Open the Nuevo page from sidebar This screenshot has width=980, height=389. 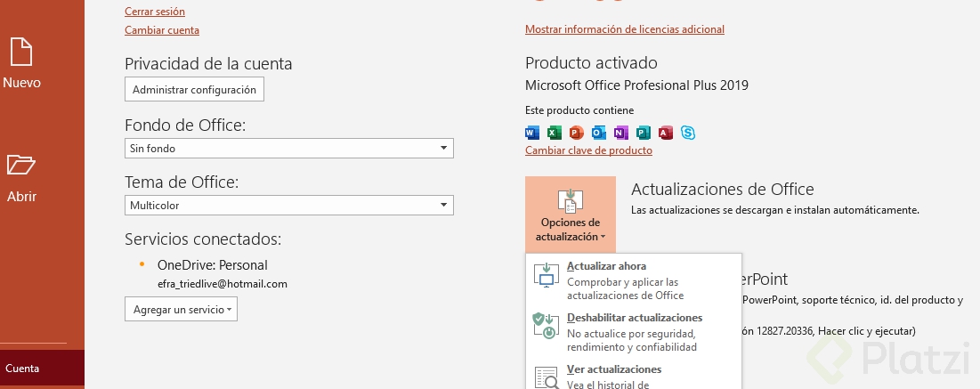tap(21, 62)
